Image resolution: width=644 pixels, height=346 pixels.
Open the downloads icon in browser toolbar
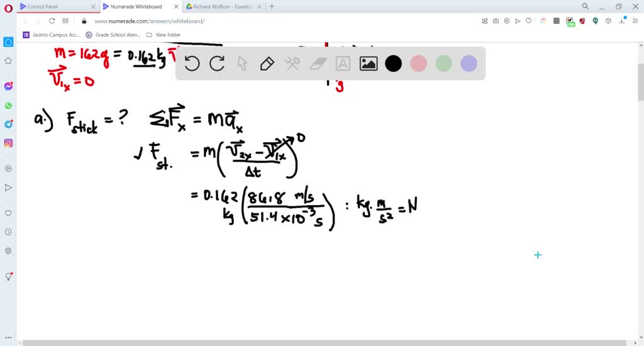click(x=622, y=21)
